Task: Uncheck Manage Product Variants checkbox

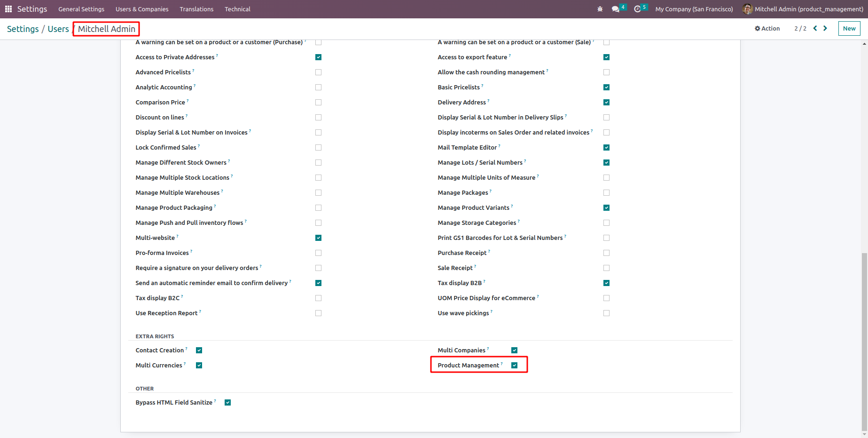Action: 607,207
